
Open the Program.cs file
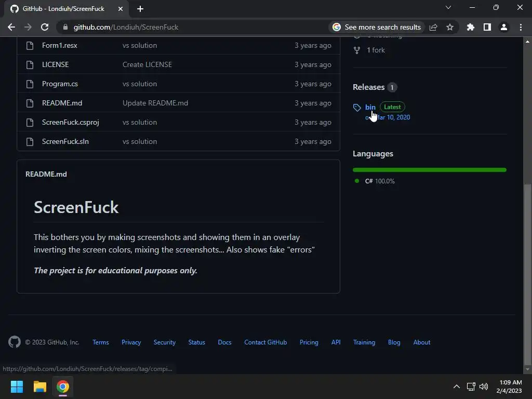[x=60, y=84]
